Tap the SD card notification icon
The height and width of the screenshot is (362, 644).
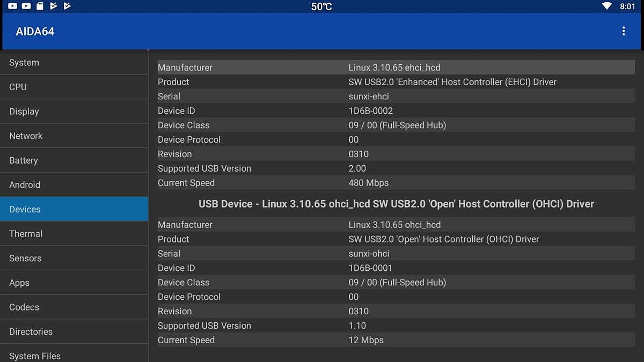40,6
